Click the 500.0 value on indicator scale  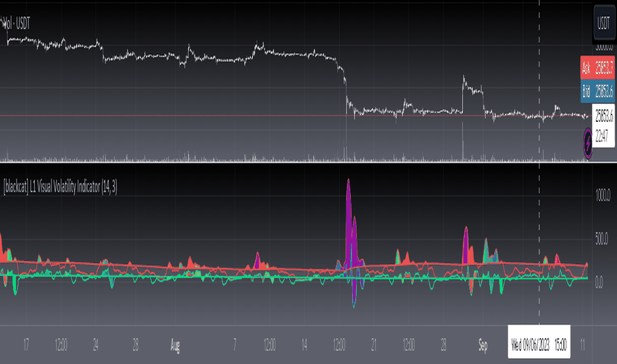pyautogui.click(x=602, y=238)
